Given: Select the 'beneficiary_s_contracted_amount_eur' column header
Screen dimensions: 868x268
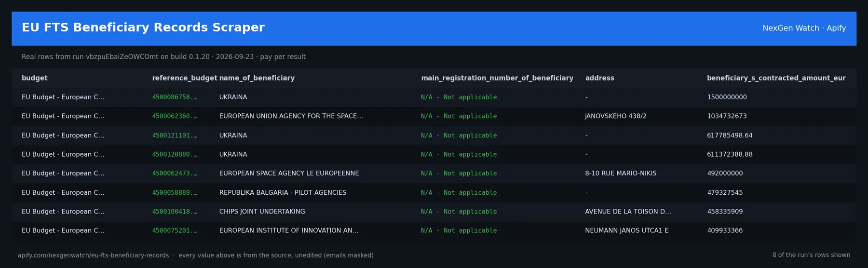Looking at the screenshot, I should [776, 78].
